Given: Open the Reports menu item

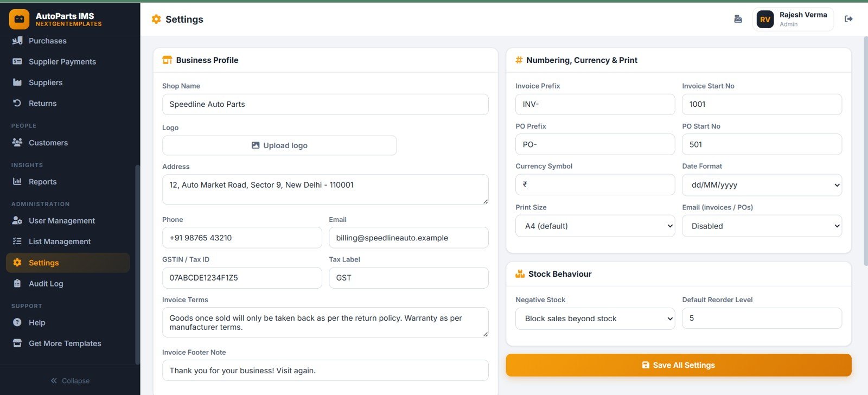Looking at the screenshot, I should pos(68,182).
